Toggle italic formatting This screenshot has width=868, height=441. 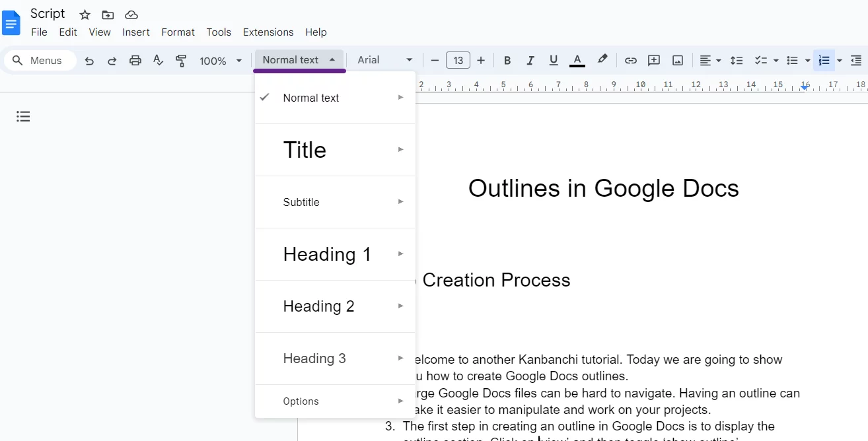(530, 61)
